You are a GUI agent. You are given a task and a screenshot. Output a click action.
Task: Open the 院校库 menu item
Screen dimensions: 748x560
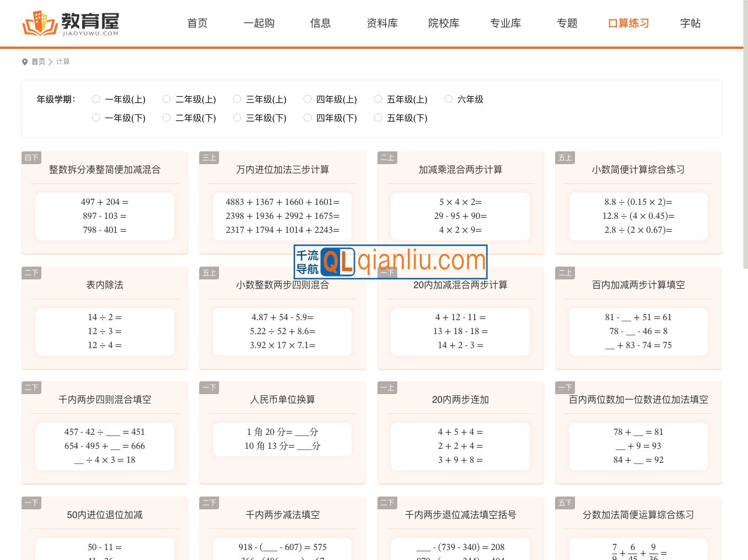444,23
